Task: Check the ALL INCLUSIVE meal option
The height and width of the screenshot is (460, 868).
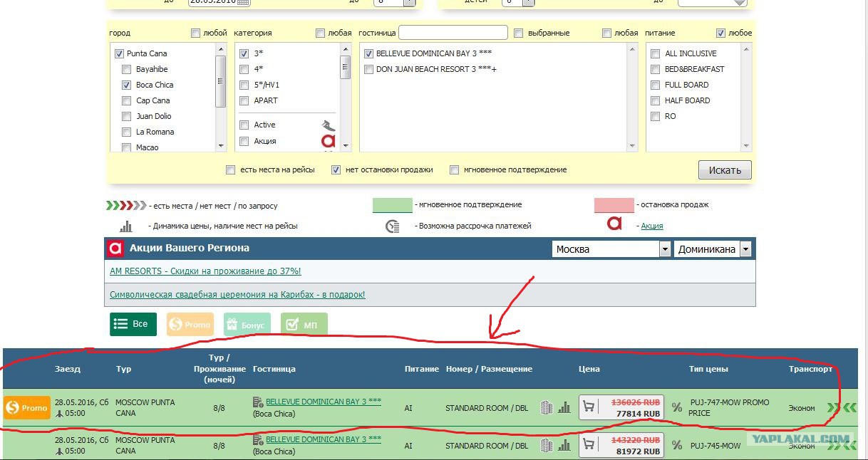Action: pos(655,53)
